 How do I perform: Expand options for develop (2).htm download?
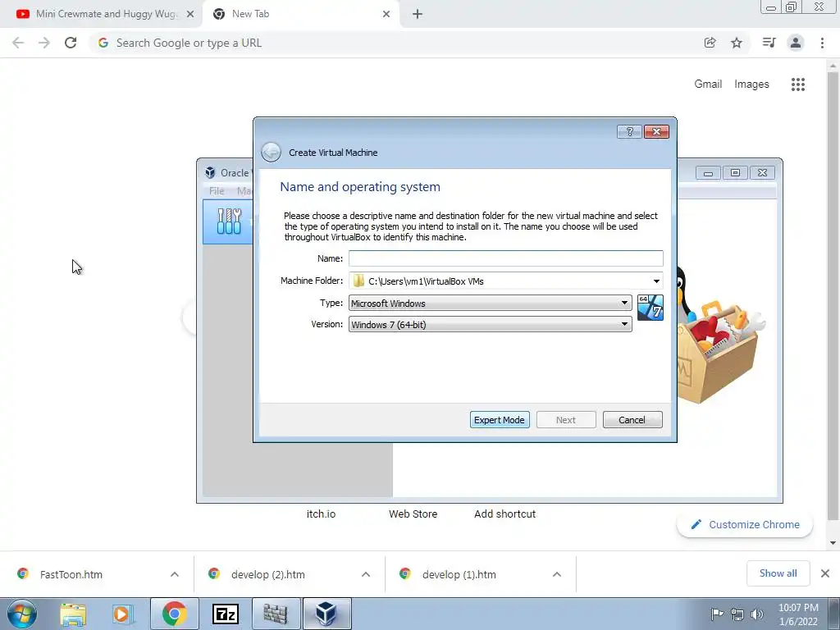pos(366,574)
